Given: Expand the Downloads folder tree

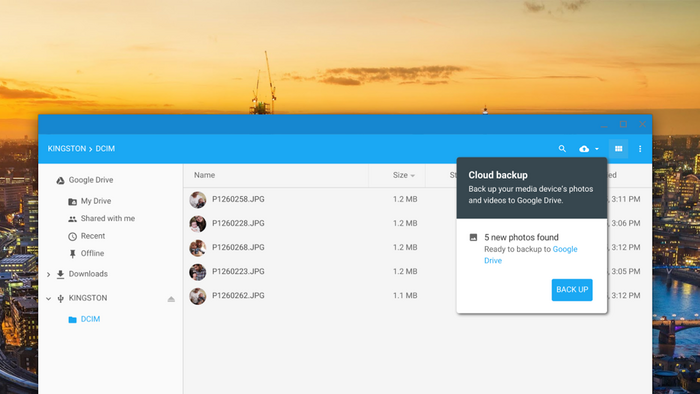Looking at the screenshot, I should 49,274.
